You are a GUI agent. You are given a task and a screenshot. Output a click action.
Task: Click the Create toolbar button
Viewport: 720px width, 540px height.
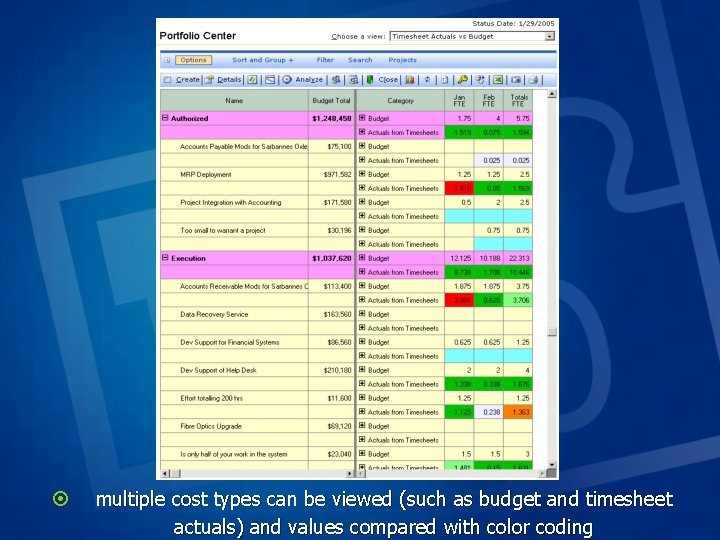pyautogui.click(x=182, y=79)
